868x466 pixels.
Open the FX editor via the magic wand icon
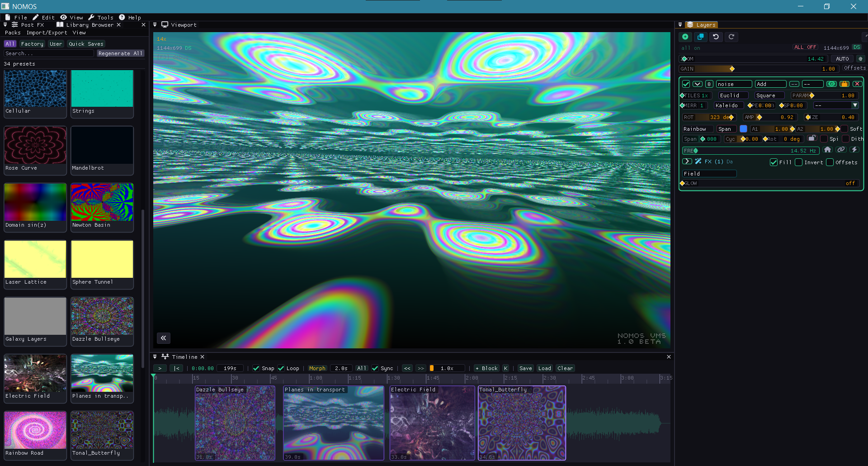[x=698, y=162]
